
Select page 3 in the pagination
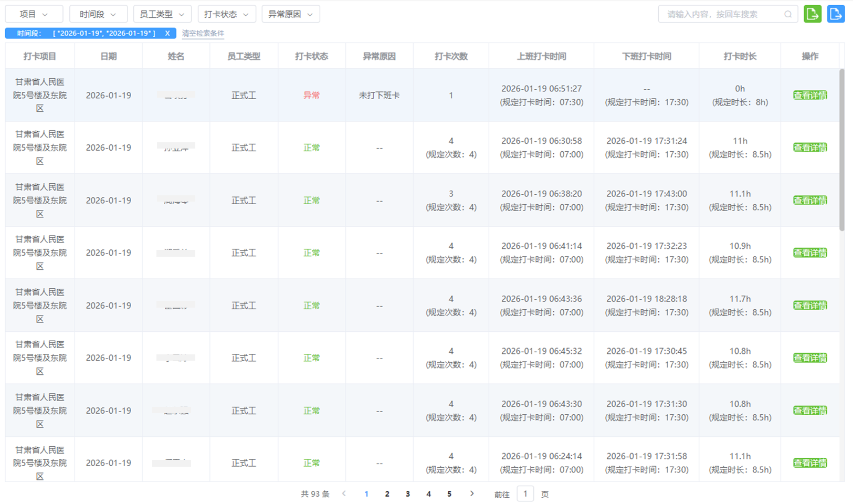407,494
